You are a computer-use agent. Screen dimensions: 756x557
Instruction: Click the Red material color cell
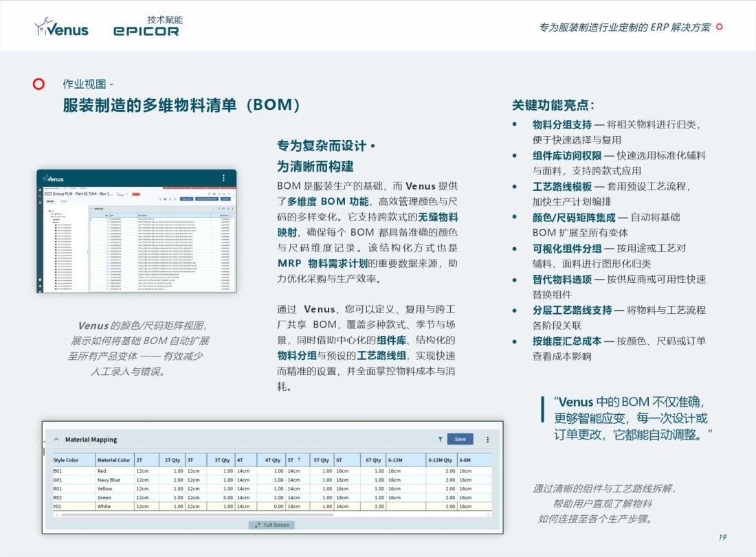click(115, 470)
